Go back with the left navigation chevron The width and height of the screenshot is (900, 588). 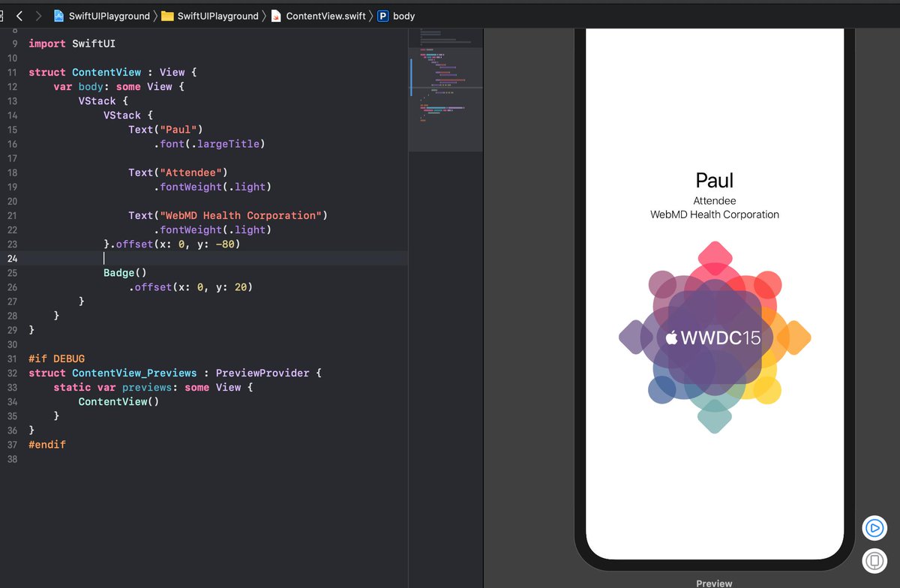(19, 15)
